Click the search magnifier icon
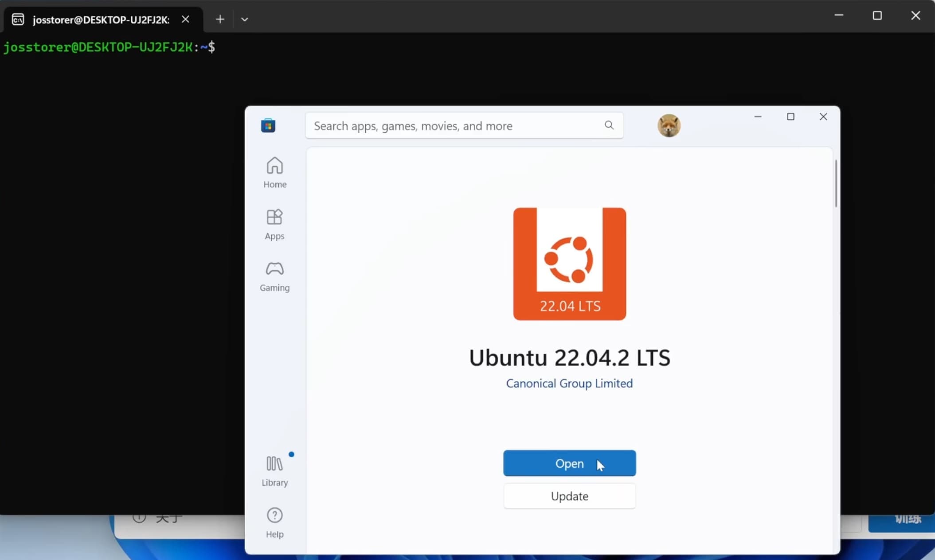The width and height of the screenshot is (935, 560). click(609, 125)
